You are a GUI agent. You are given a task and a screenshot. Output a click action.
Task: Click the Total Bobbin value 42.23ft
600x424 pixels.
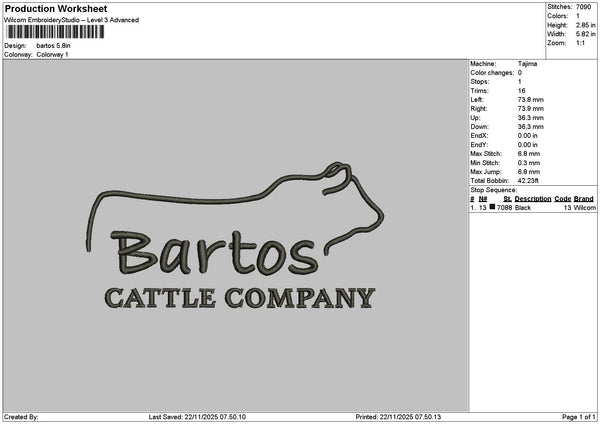pyautogui.click(x=528, y=181)
